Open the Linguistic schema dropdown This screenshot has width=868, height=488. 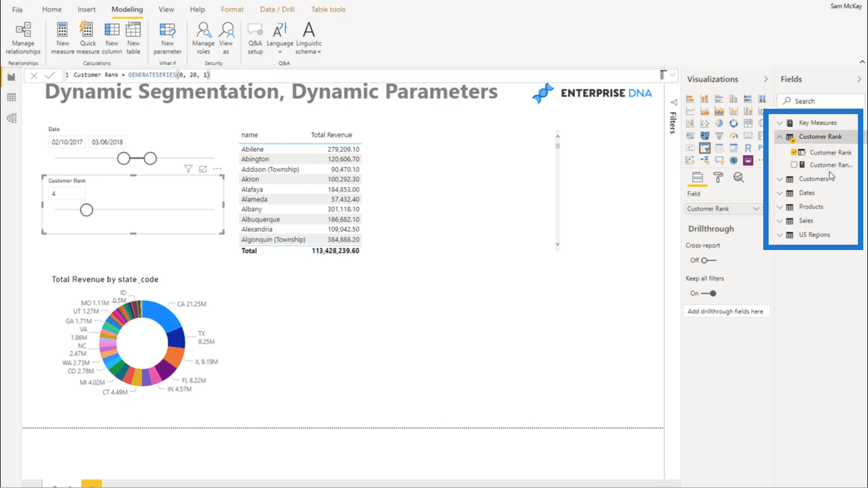309,38
